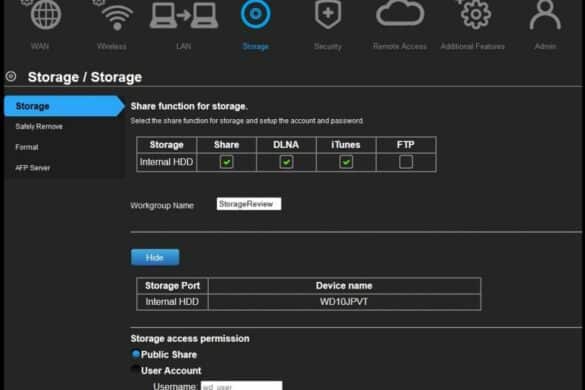Viewport: 585px width, 390px height.
Task: Select the Public Share radio button
Action: pyautogui.click(x=136, y=354)
